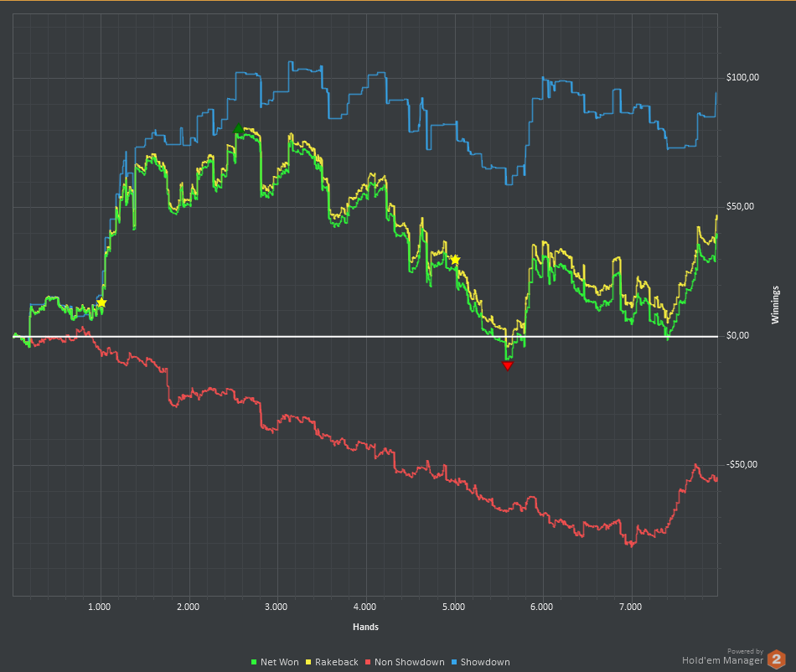Click the 7.000 tick on hands axis
This screenshot has width=796, height=672.
(x=630, y=607)
